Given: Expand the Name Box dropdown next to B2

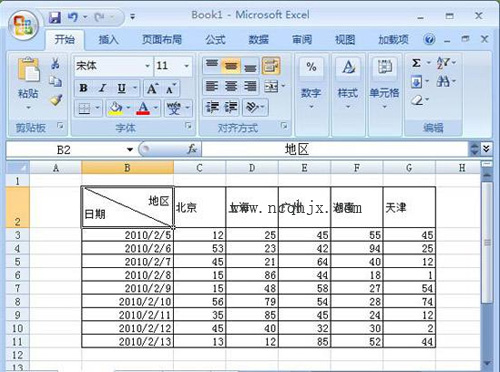Looking at the screenshot, I should point(130,150).
